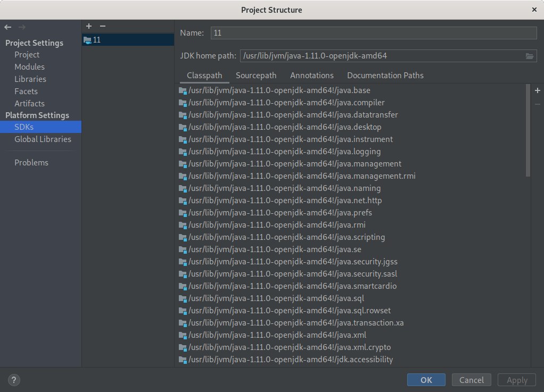This screenshot has height=392, width=544.
Task: Click the folder icon beside java.se
Action: coord(183,250)
